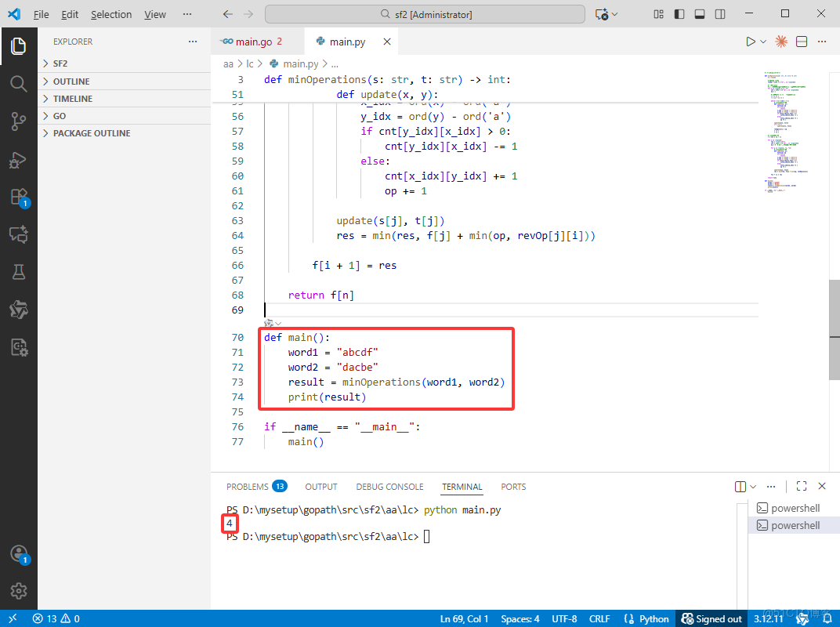Image resolution: width=840 pixels, height=627 pixels.
Task: Maximize the terminal panel size
Action: tap(801, 487)
